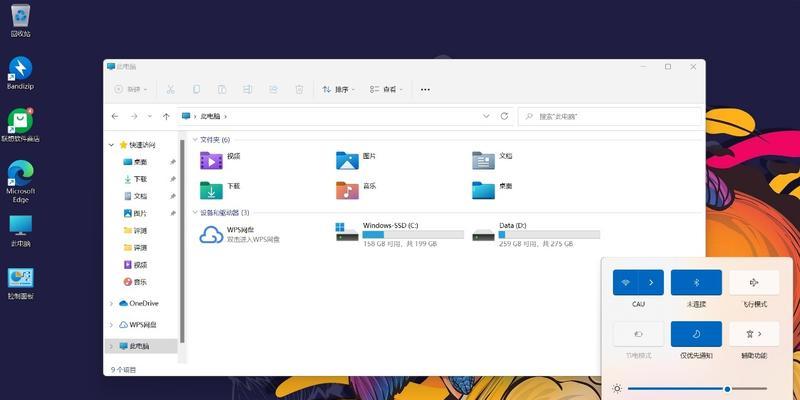Select 音乐 under Quick access sidebar

(135, 282)
